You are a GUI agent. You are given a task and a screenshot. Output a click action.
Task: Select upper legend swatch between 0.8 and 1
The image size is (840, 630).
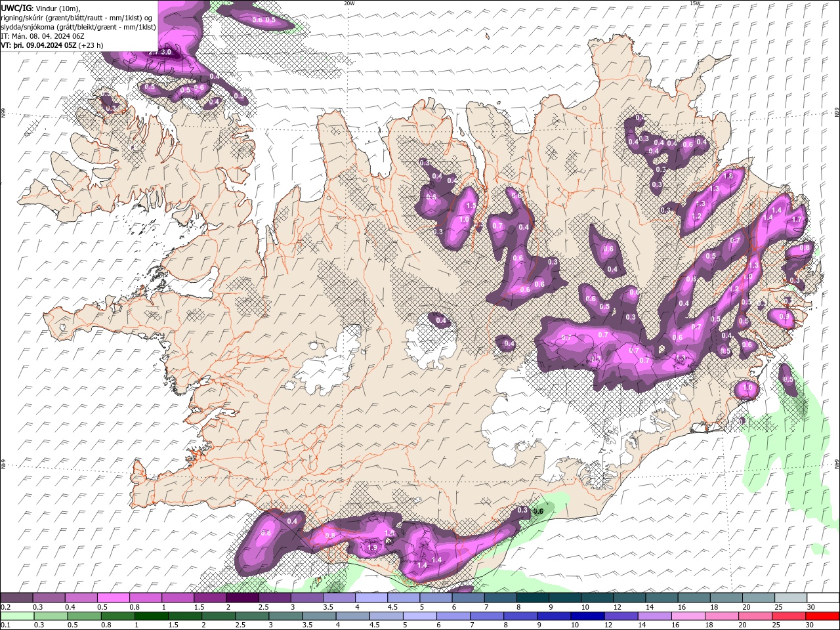tap(146, 598)
